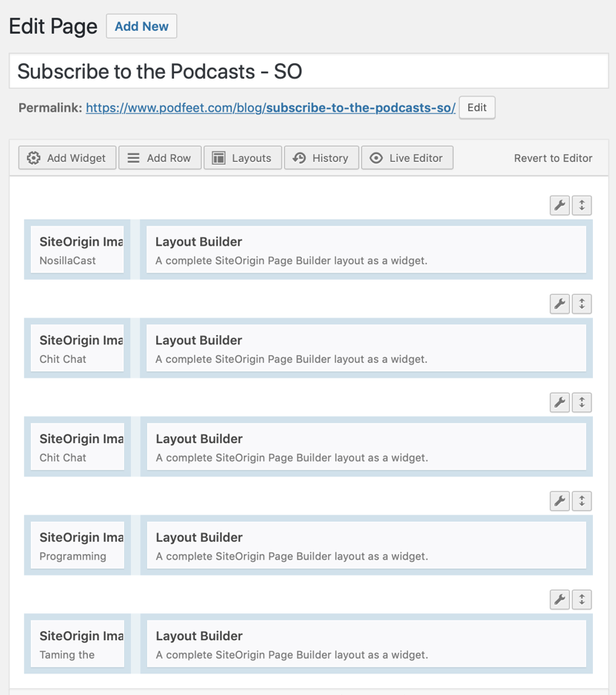Click the wrench icon above the first Chit Chat row
This screenshot has width=616, height=695.
pyautogui.click(x=560, y=304)
